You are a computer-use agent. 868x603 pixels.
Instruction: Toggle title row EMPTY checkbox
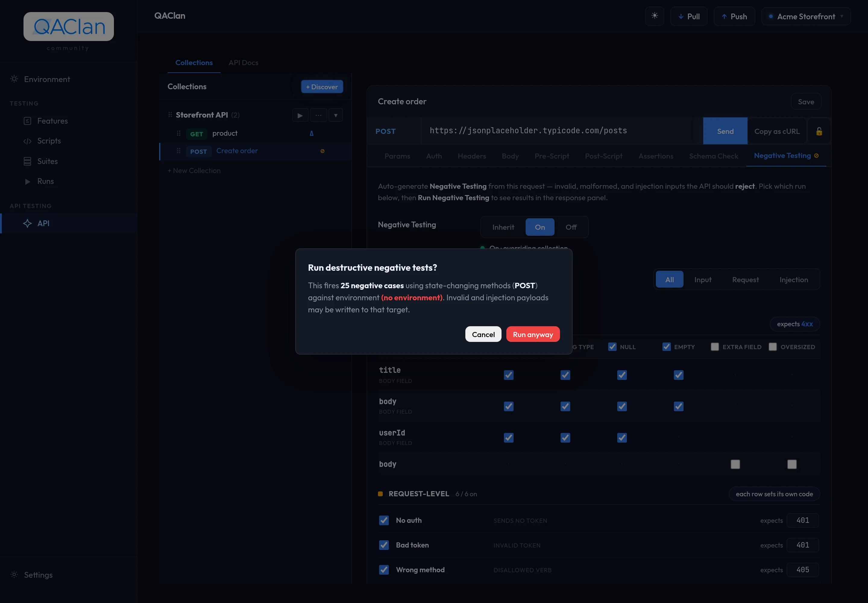click(678, 375)
